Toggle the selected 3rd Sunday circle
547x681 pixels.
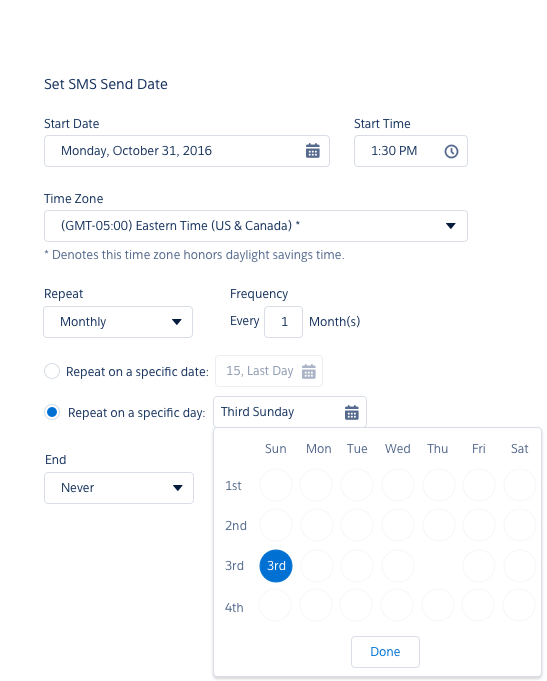click(276, 566)
